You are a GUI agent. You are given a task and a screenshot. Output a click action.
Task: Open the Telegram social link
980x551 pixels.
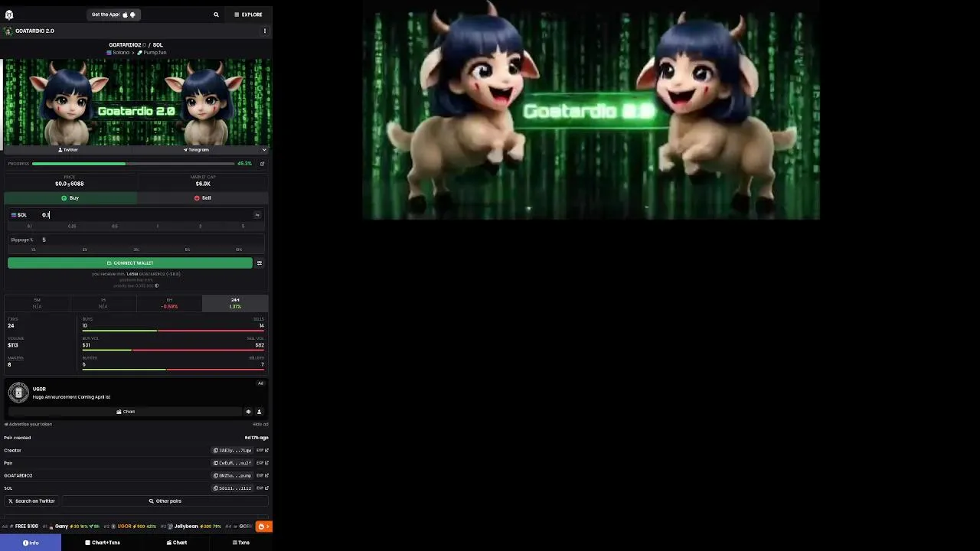point(196,150)
